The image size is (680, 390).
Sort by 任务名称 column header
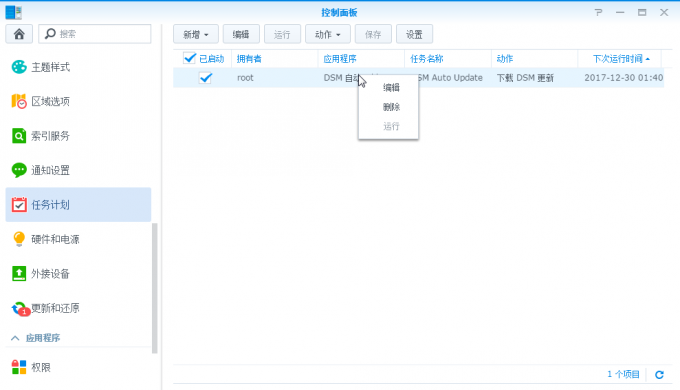click(x=448, y=59)
